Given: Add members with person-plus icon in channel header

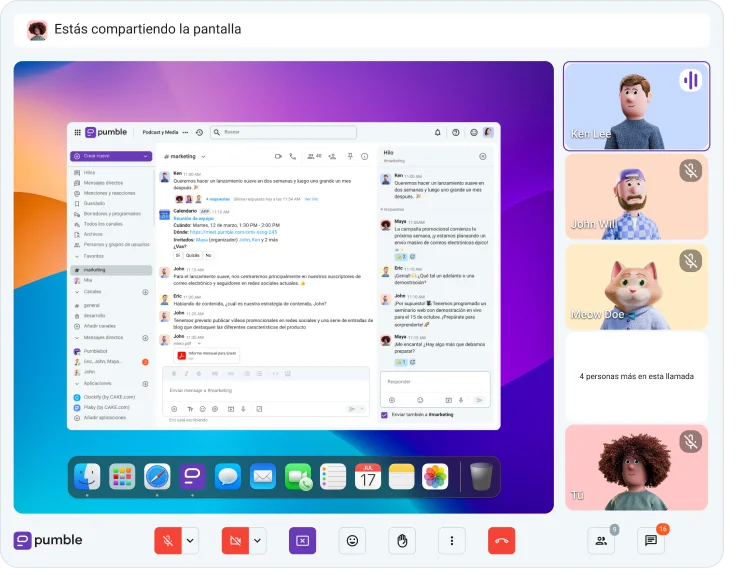Looking at the screenshot, I should pyautogui.click(x=332, y=156).
